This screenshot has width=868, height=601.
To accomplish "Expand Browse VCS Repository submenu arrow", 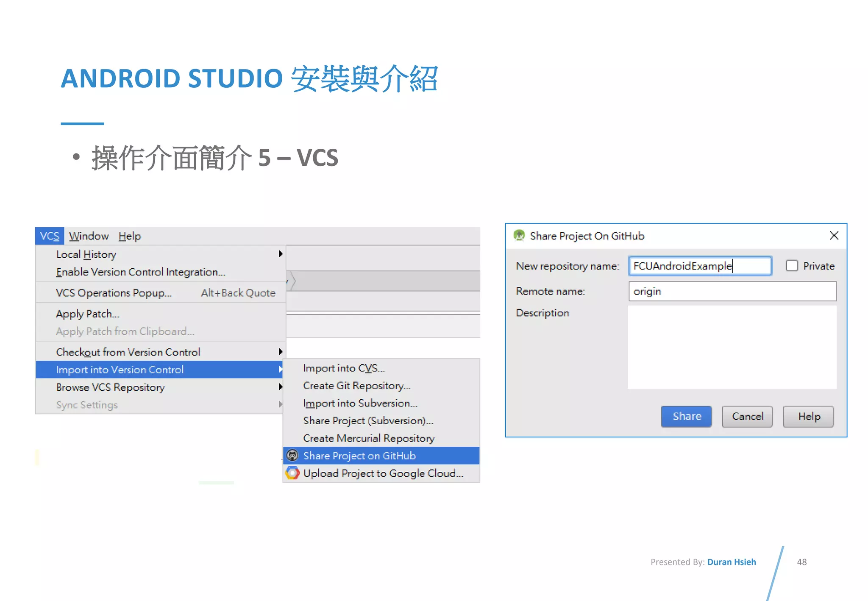I will (x=280, y=387).
